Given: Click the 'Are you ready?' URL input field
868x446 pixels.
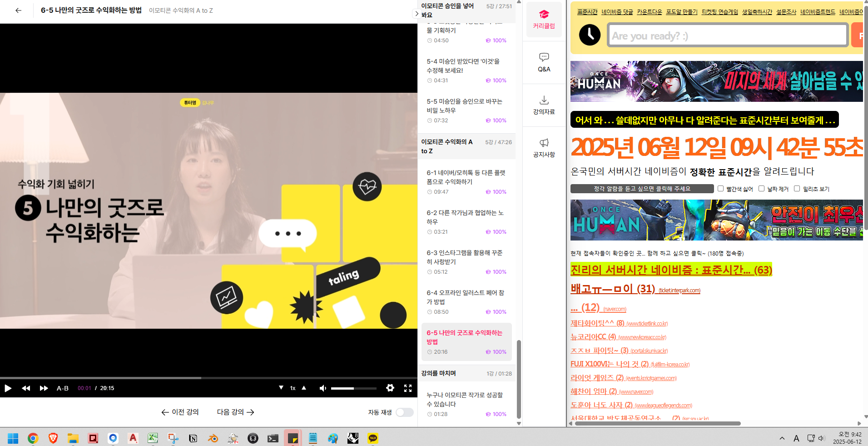Looking at the screenshot, I should [x=728, y=35].
